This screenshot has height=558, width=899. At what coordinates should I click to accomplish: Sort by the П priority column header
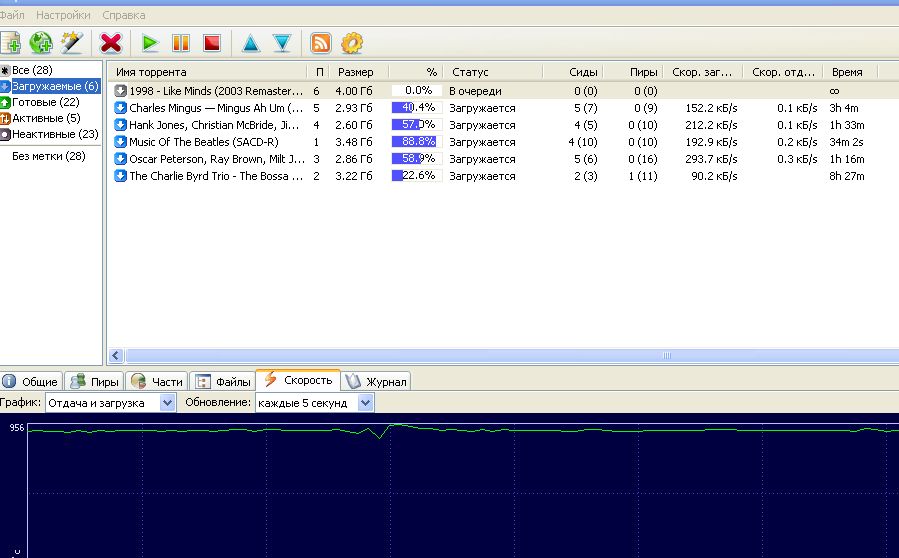point(319,72)
